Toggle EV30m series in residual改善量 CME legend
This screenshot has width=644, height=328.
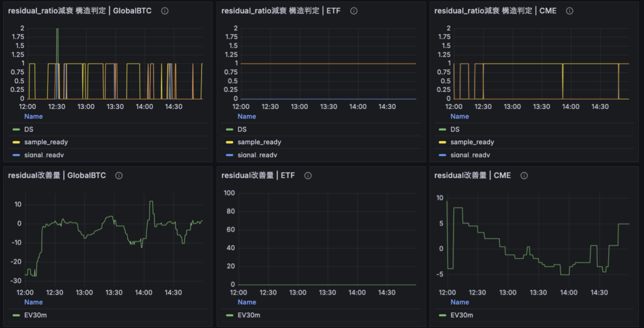pos(462,315)
